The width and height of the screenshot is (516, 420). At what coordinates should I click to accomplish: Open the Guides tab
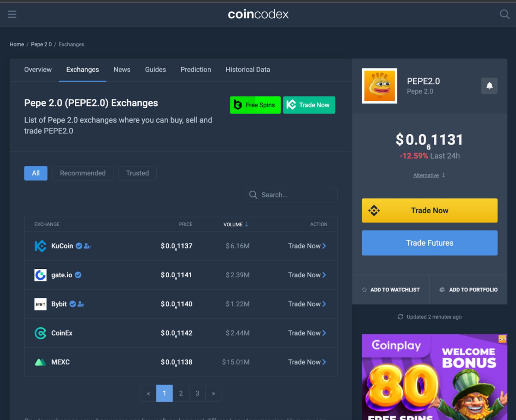tap(155, 70)
